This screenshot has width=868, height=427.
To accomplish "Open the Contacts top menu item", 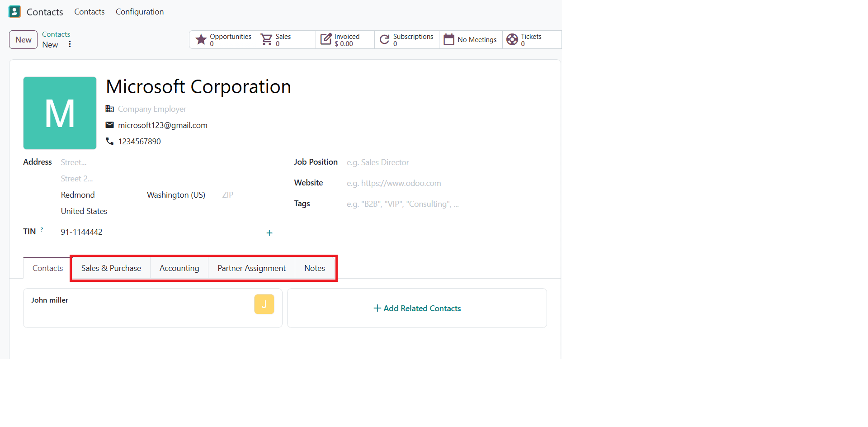I will point(90,12).
